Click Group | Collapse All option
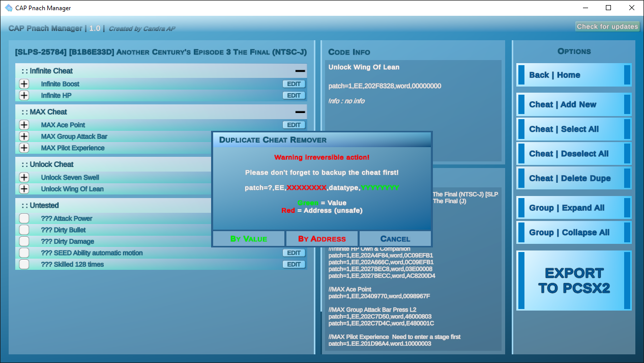 click(574, 232)
